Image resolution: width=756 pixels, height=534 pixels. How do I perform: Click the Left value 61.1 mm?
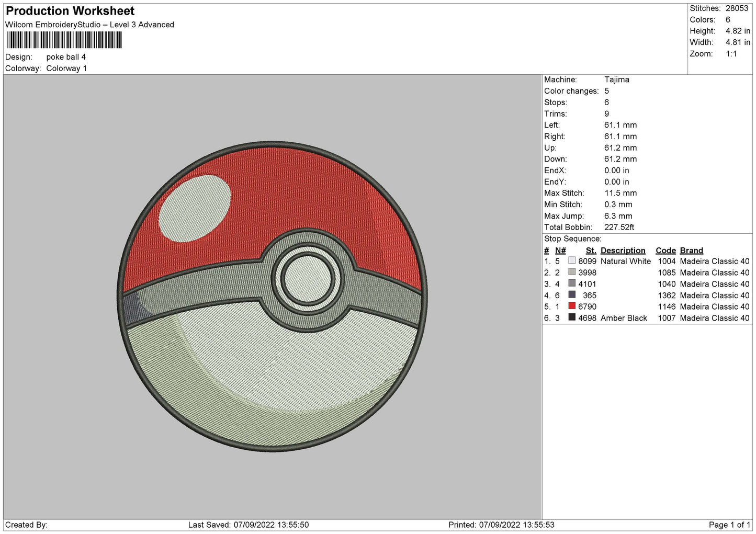coord(620,125)
